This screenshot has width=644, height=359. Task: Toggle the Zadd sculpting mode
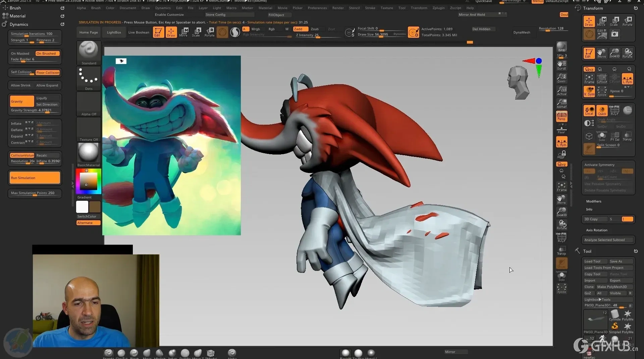coord(300,29)
